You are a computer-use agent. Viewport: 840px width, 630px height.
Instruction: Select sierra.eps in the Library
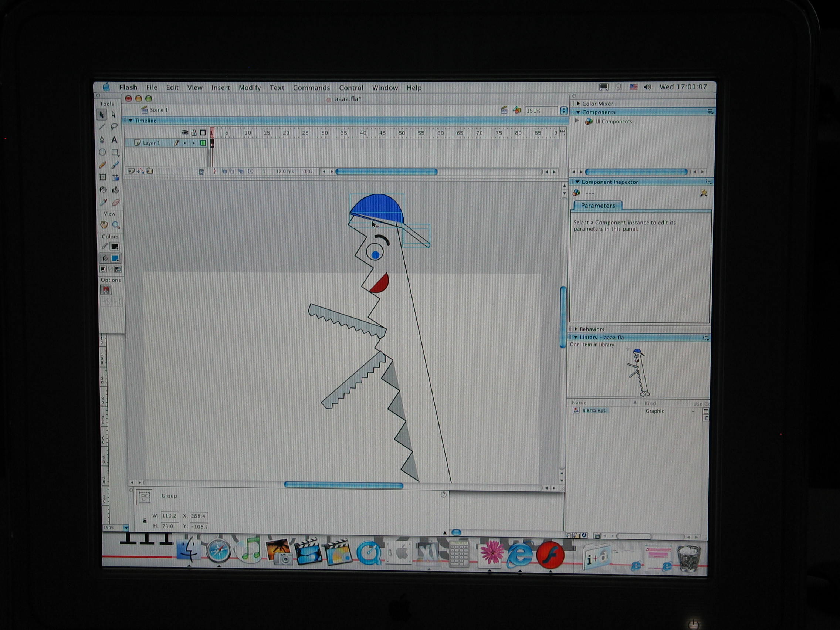(594, 410)
